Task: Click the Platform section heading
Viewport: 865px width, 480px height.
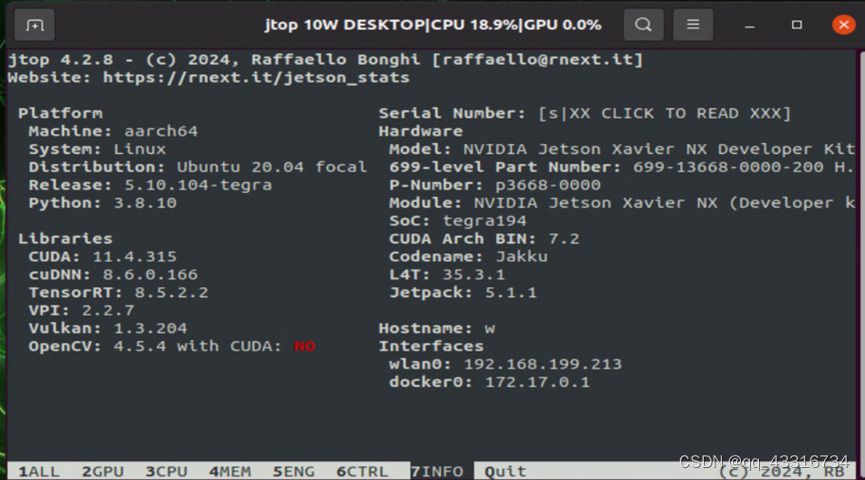Action: 60,113
